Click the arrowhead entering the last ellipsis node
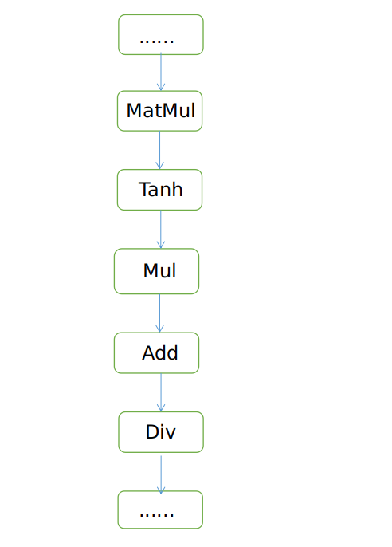 (161, 490)
